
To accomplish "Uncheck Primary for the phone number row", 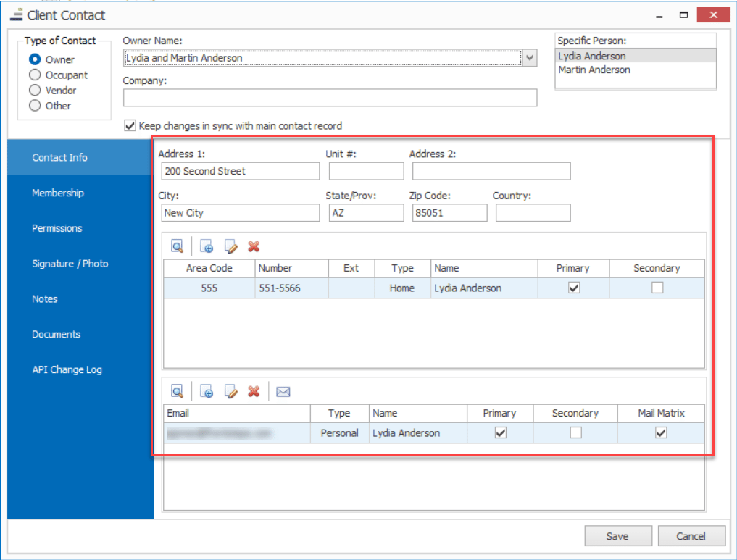I will pos(574,288).
